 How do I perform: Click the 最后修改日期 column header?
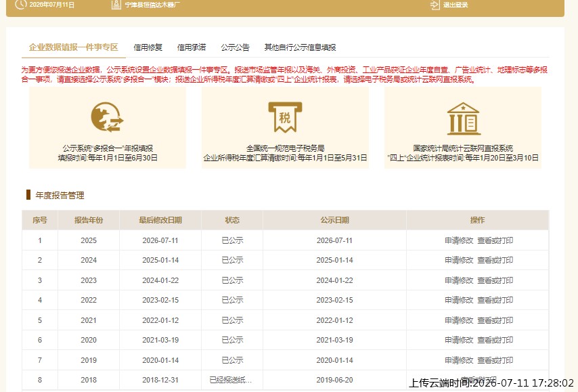[x=160, y=220]
